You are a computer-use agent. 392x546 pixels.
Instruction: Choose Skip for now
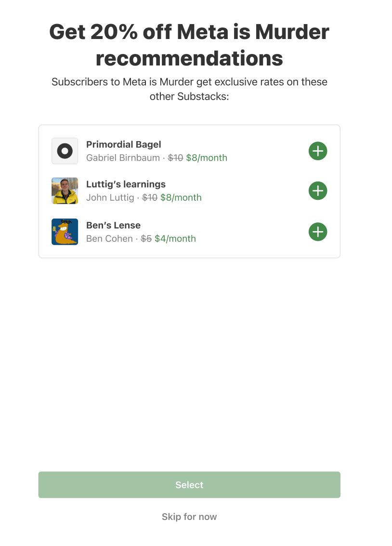click(x=189, y=516)
